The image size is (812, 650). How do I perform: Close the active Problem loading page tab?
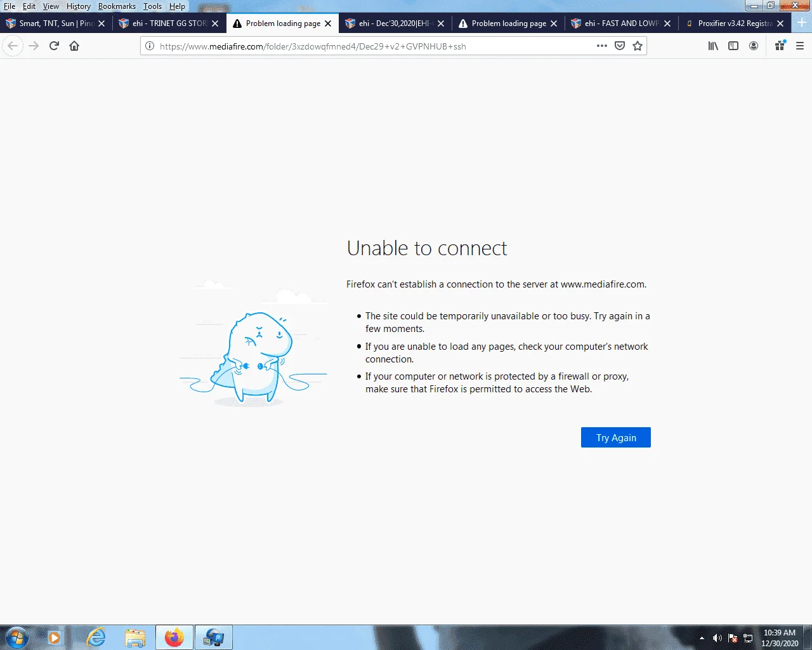coord(328,23)
